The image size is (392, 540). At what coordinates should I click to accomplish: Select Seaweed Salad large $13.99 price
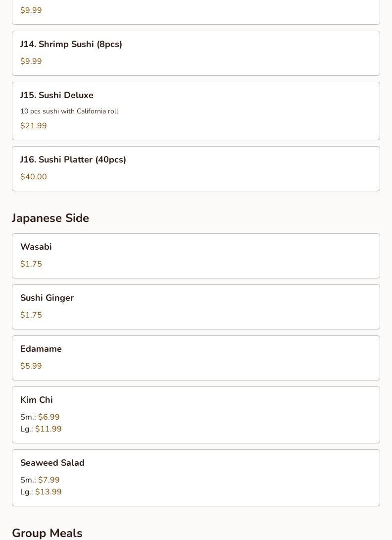pyautogui.click(x=48, y=492)
